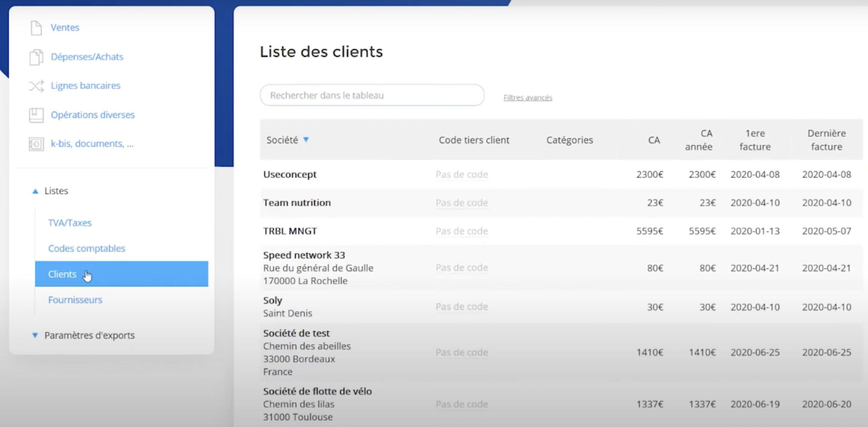The height and width of the screenshot is (427, 868).
Task: Edit Pas de code for Société de flotte de vélo
Action: pyautogui.click(x=462, y=404)
